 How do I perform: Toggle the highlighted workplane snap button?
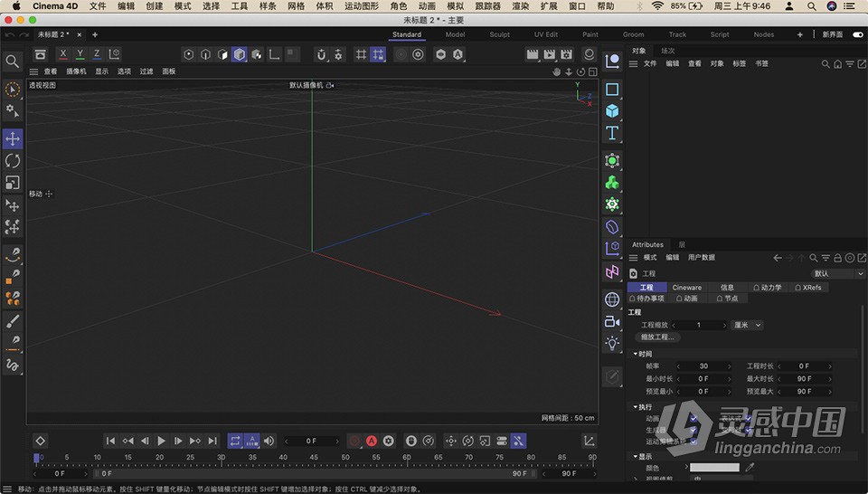point(378,54)
